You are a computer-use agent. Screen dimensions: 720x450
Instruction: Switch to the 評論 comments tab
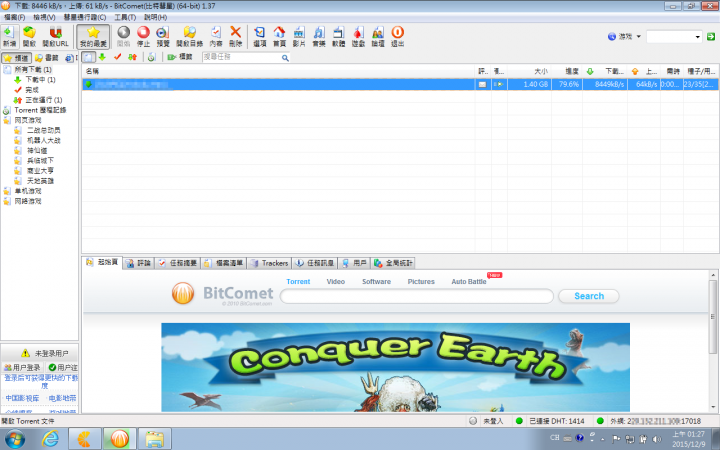pyautogui.click(x=139, y=263)
